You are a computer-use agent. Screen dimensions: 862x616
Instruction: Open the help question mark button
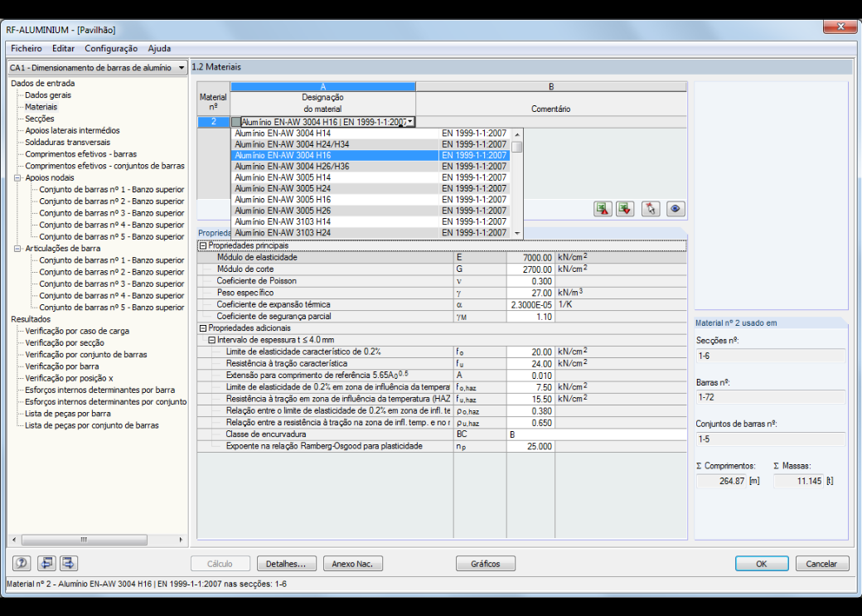(22, 563)
